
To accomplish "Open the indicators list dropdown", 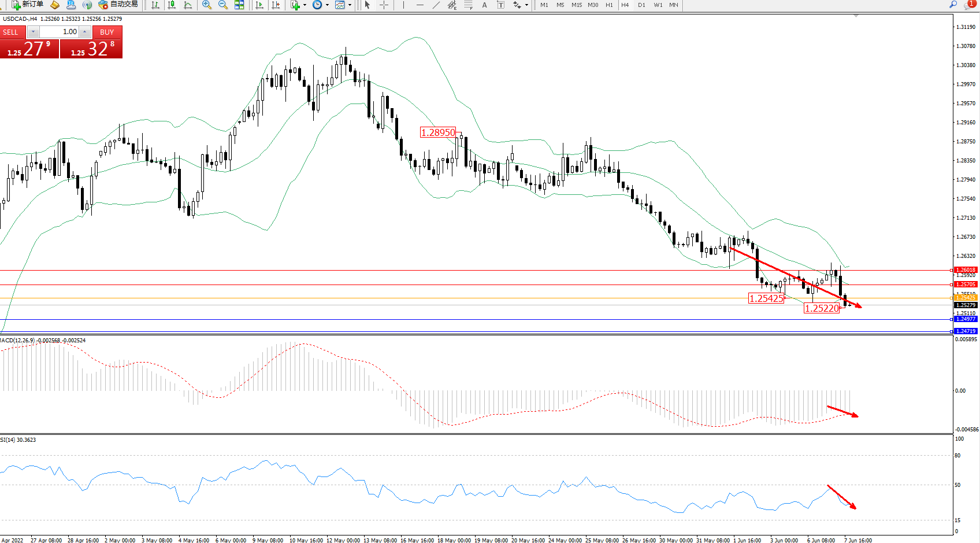I will click(305, 5).
